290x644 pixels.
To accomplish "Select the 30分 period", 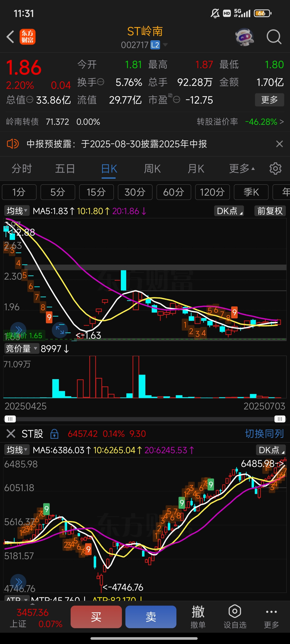I will (135, 192).
